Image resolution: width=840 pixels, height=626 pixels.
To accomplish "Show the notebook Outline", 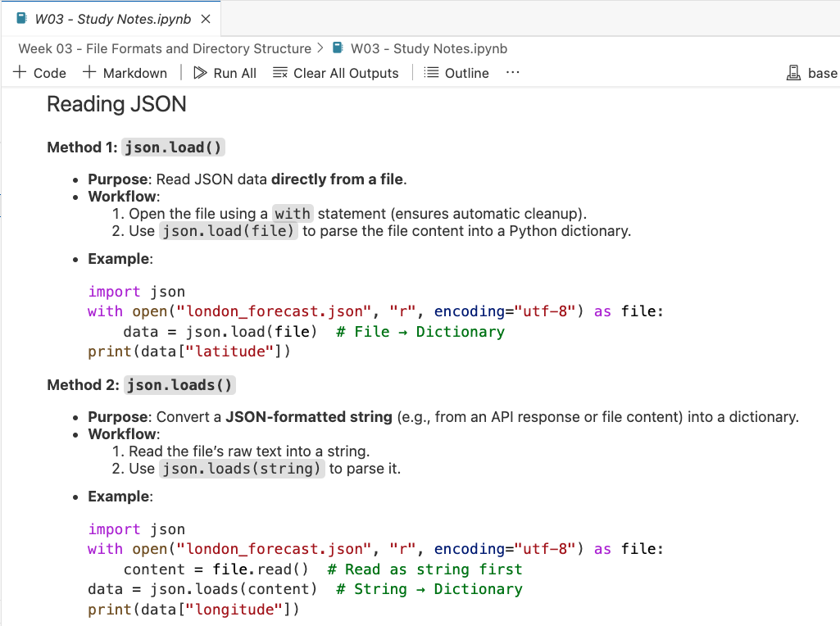I will point(456,73).
